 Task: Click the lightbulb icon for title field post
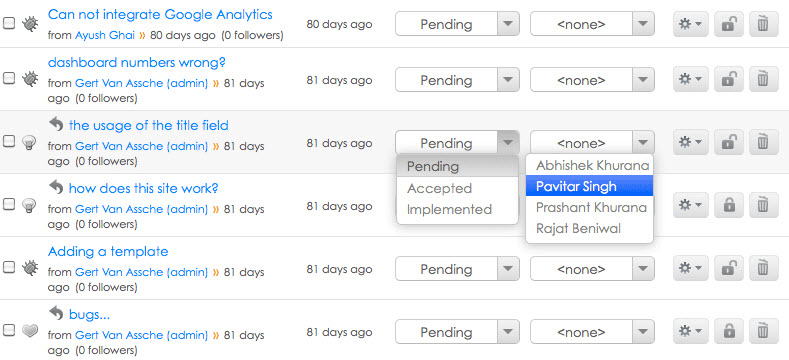30,142
